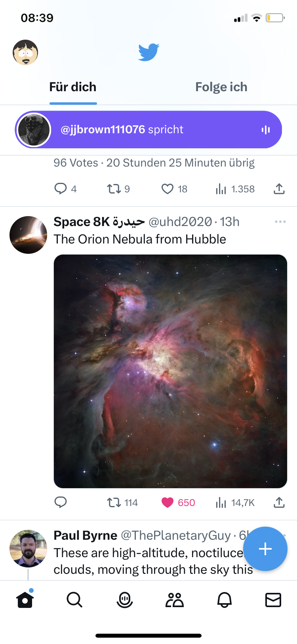Join the @jjbrown111076 live Space

coord(148,130)
